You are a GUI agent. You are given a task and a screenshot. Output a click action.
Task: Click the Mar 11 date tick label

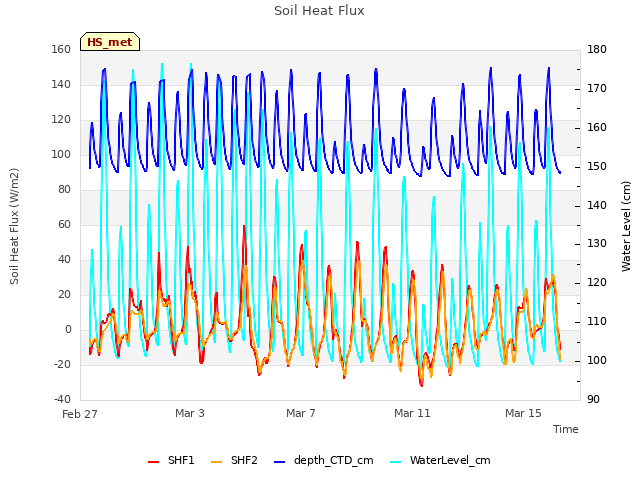(412, 413)
